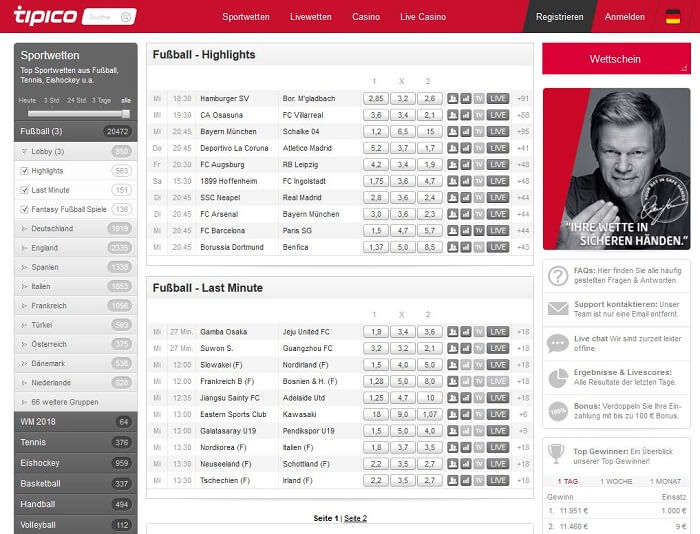Click the Anmelden button
700x534 pixels.
click(625, 17)
